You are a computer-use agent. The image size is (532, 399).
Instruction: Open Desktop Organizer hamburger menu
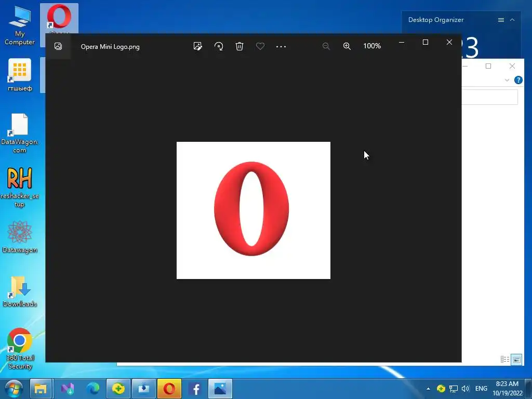(501, 20)
